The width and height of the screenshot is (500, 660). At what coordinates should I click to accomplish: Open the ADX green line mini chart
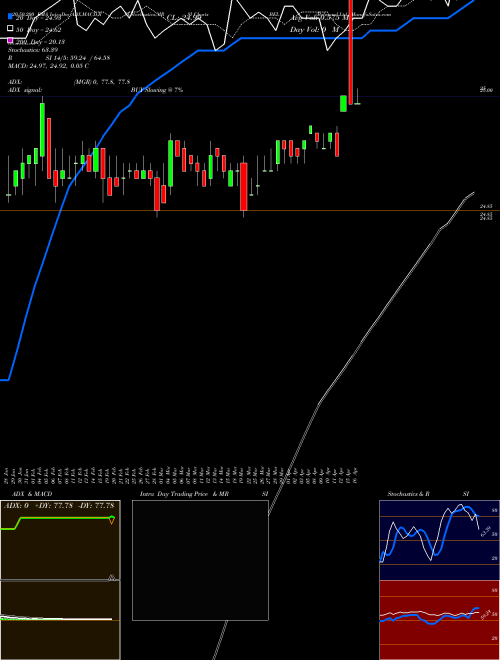coord(60,540)
